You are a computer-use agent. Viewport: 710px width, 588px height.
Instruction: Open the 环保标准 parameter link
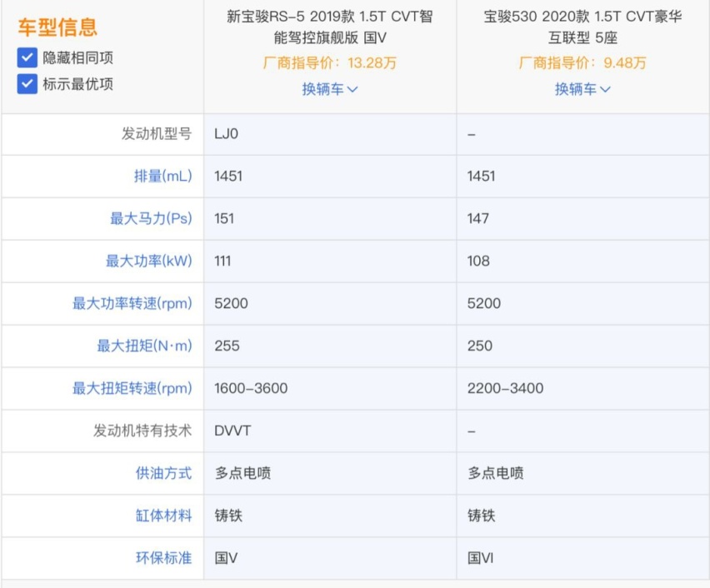pos(164,558)
